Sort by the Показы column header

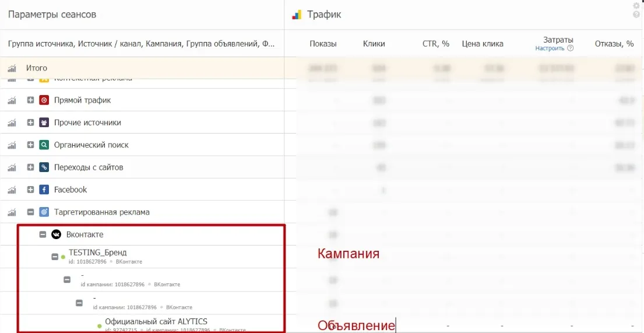[x=323, y=44]
